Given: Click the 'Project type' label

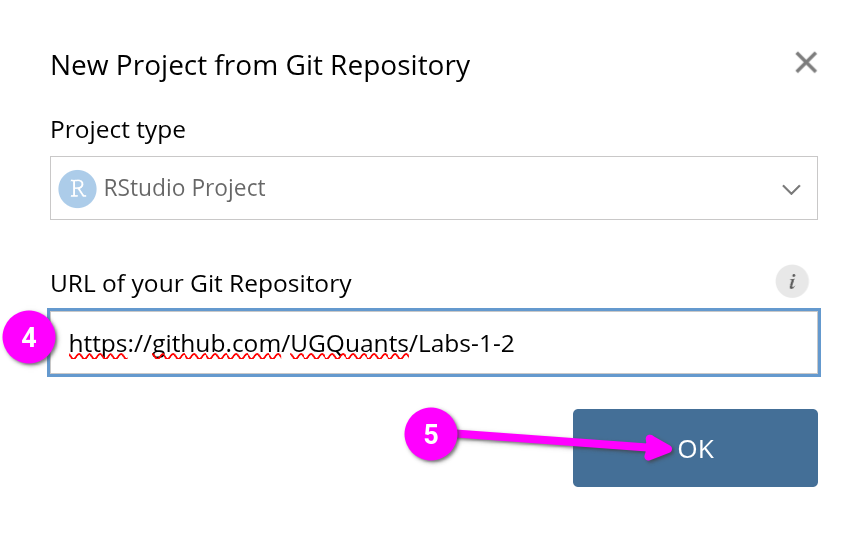Looking at the screenshot, I should tap(118, 130).
